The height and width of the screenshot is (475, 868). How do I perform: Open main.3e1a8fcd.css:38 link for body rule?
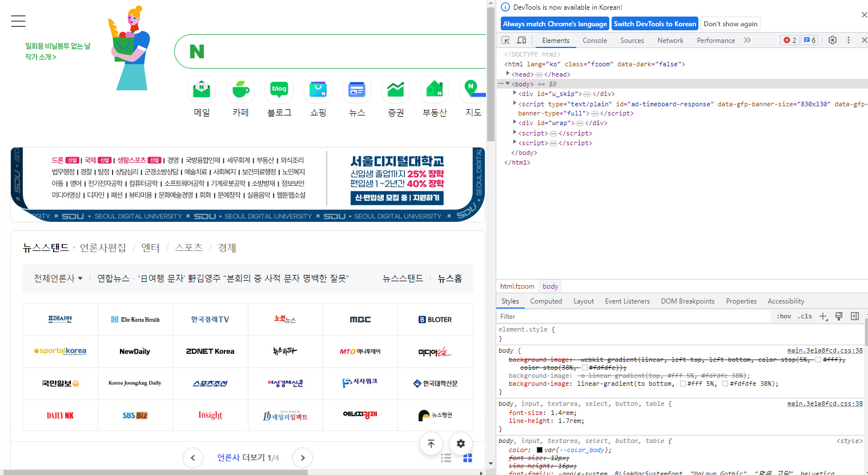click(825, 350)
